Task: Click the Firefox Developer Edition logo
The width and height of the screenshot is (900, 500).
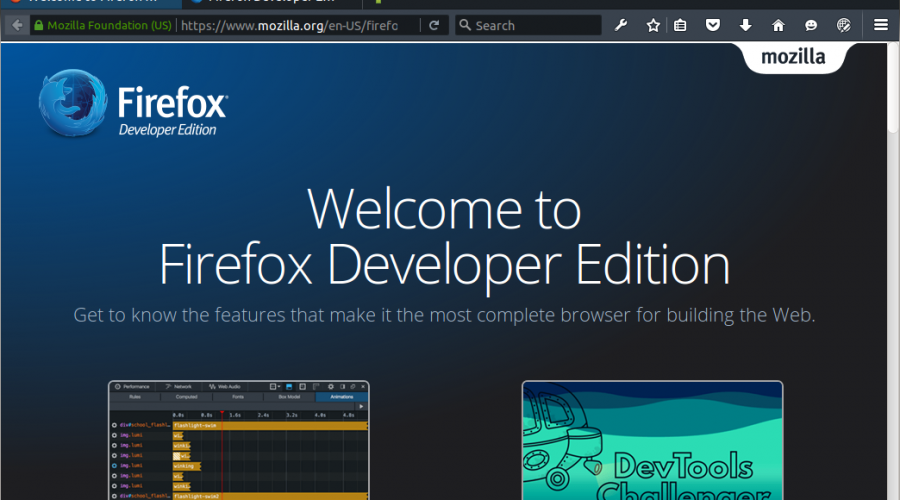Action: point(133,103)
